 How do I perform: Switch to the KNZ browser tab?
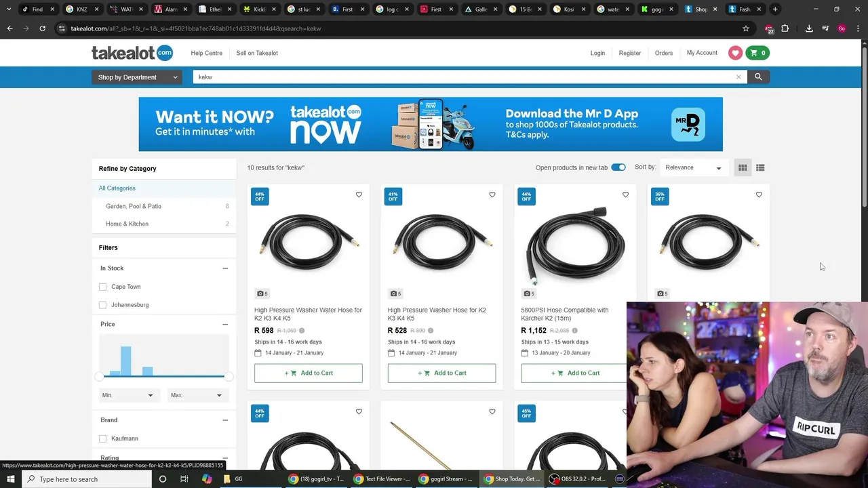tap(82, 9)
